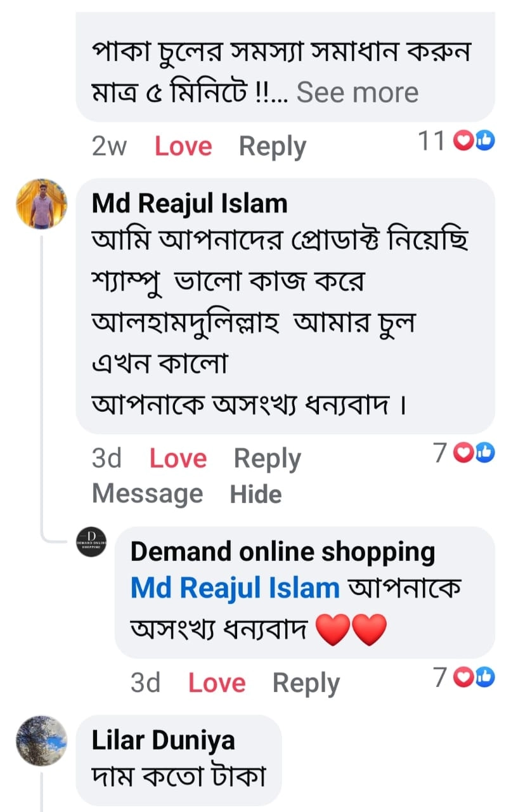
Task: Love the Demand online shopping reply
Action: point(217,683)
